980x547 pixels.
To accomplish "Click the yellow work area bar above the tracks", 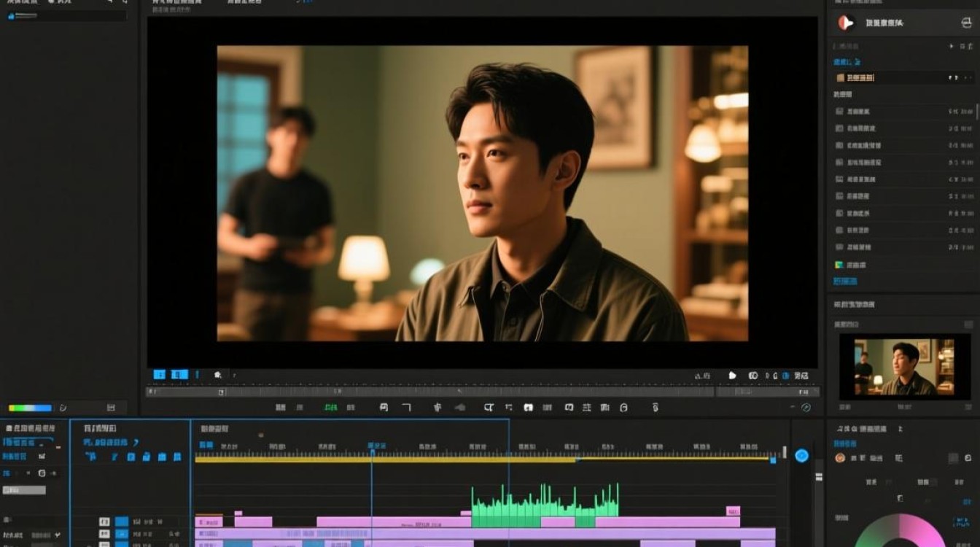I will pyautogui.click(x=386, y=459).
